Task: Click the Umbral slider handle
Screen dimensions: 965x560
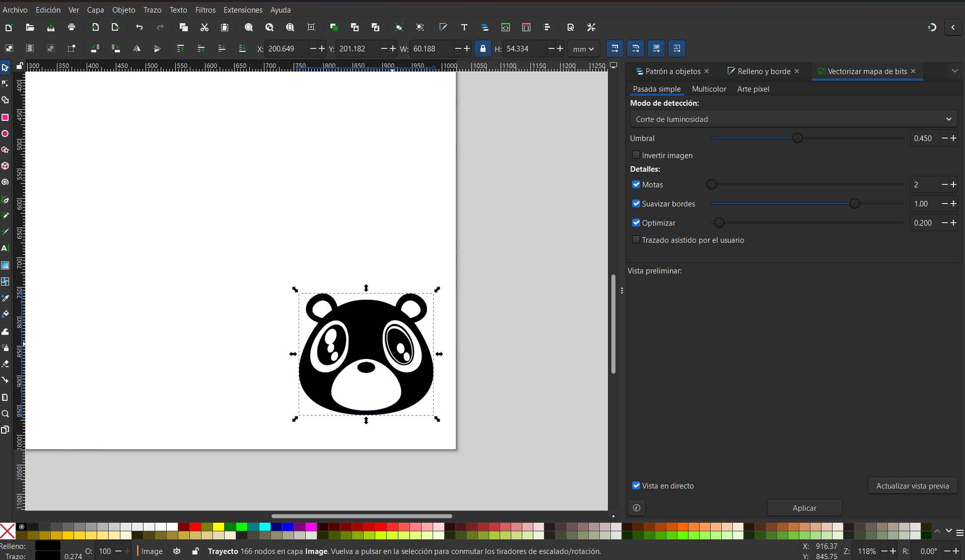Action: [x=797, y=138]
